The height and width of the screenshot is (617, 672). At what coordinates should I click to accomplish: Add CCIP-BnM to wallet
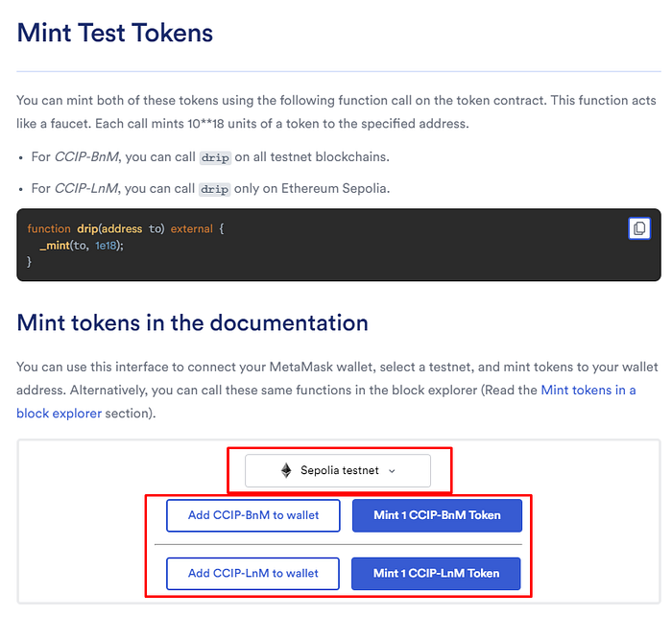(252, 515)
